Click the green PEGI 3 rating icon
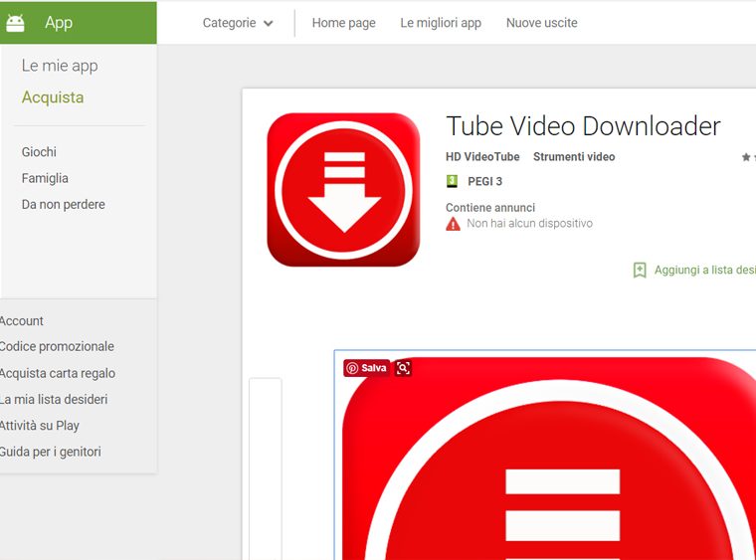The image size is (756, 560). pyautogui.click(x=452, y=181)
